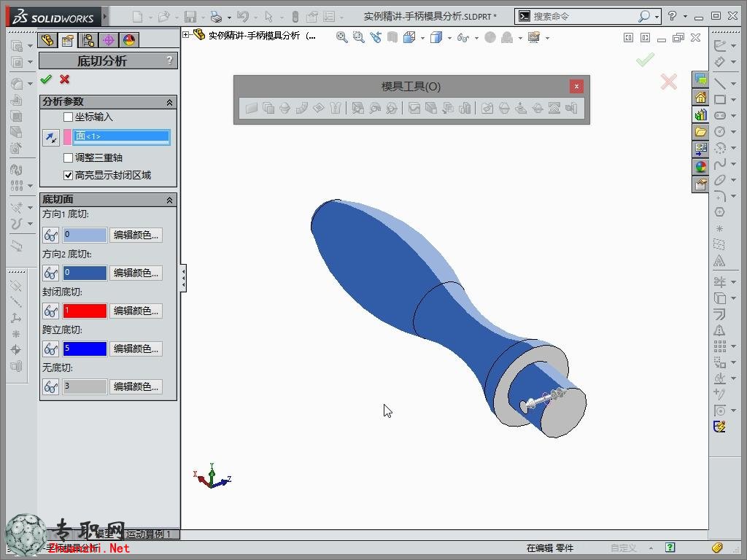Enable 调整三重轴 checkbox
The height and width of the screenshot is (560, 747).
(68, 157)
